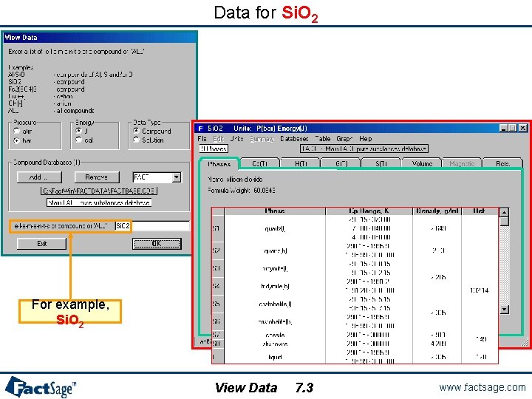Click the FactSage logo
The width and height of the screenshot is (532, 399).
pyautogui.click(x=41, y=386)
